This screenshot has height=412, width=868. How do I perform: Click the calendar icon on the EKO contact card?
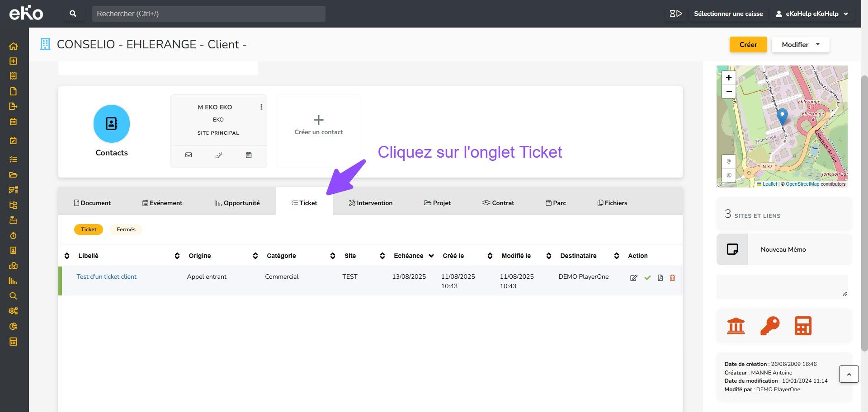point(249,155)
